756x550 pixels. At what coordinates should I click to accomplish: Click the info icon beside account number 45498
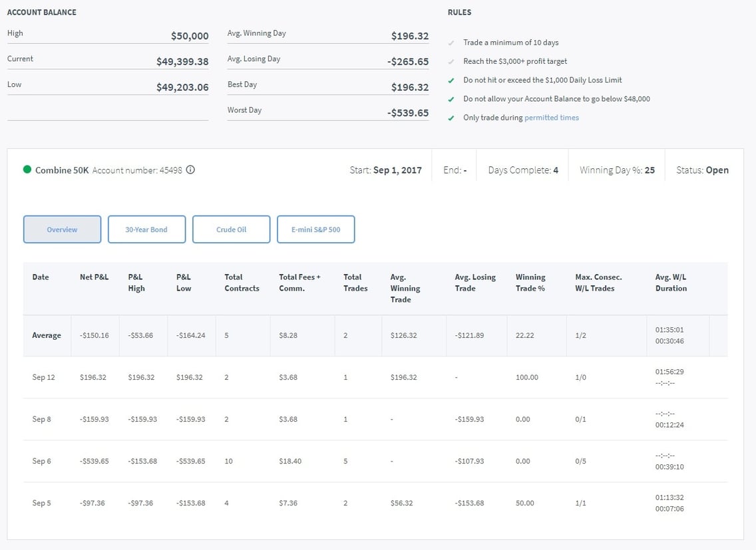coord(190,170)
